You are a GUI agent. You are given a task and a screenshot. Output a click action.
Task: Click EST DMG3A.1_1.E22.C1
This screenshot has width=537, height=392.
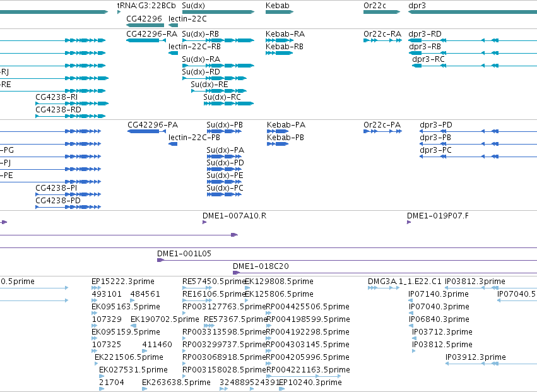tap(404, 282)
